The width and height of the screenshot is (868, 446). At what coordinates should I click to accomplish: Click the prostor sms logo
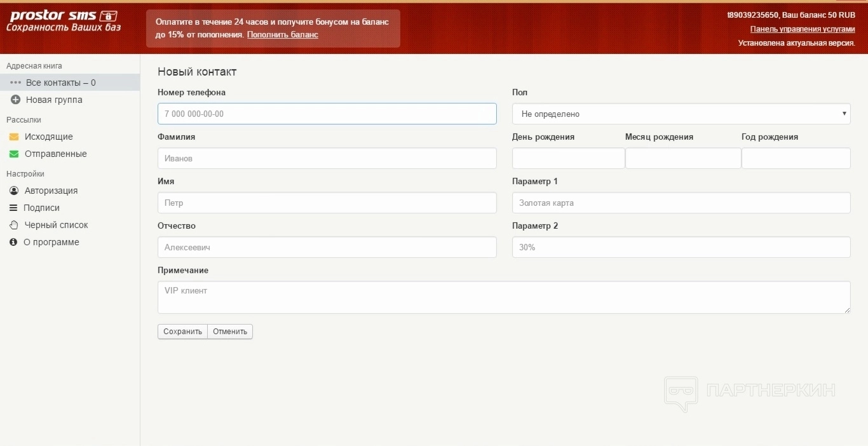pos(64,21)
